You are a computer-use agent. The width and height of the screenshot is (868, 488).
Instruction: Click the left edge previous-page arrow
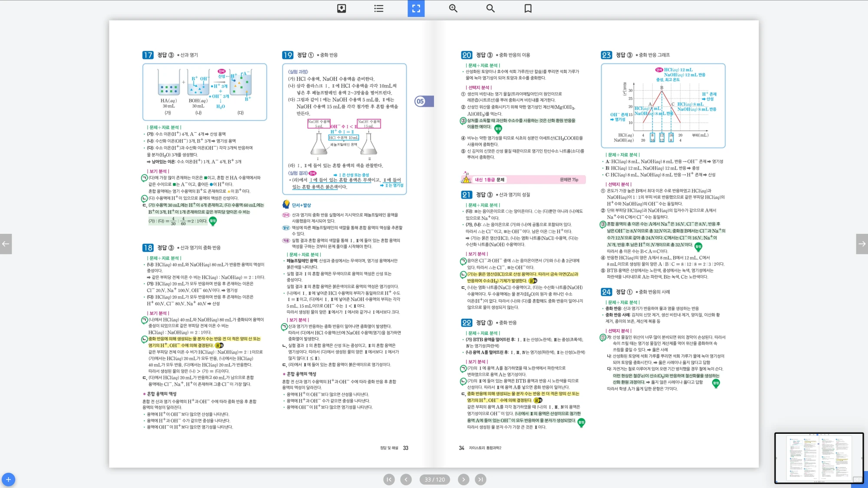click(6, 244)
